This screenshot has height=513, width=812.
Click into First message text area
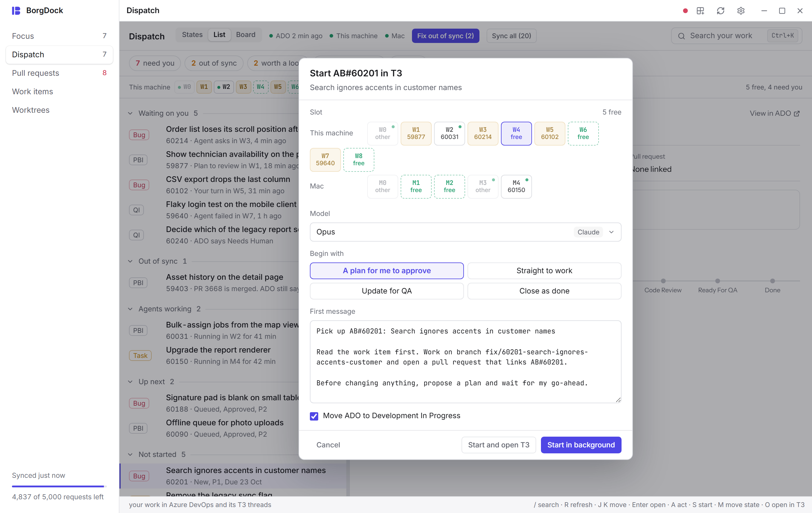tap(465, 362)
